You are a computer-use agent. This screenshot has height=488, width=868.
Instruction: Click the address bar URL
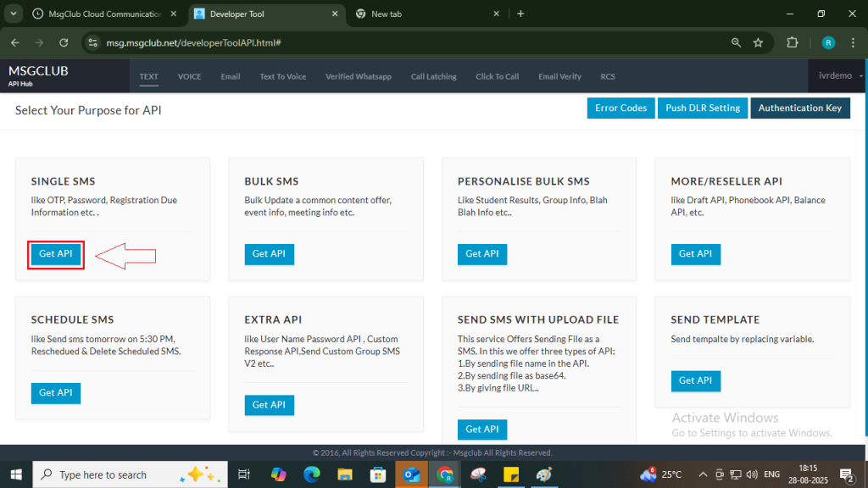(x=194, y=42)
